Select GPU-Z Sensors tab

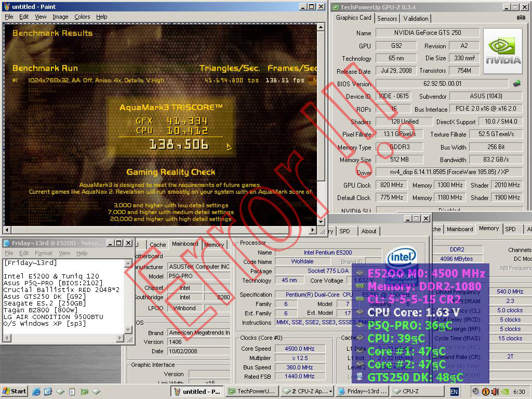(x=387, y=19)
